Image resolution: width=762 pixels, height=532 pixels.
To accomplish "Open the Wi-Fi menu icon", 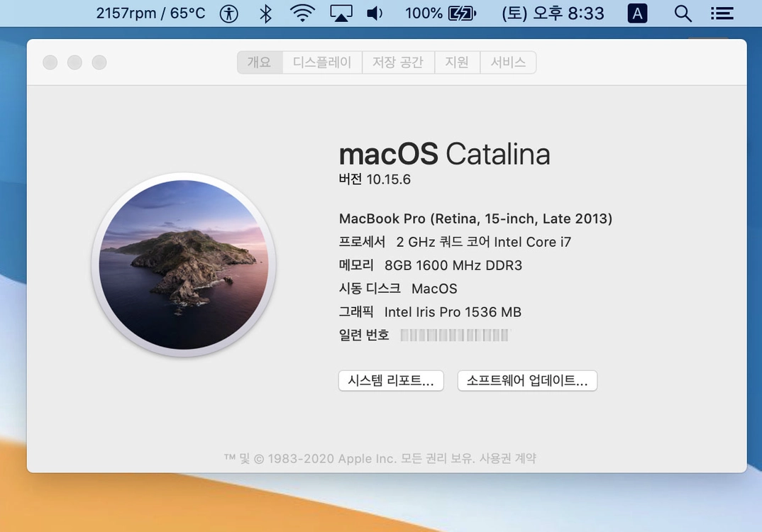I will point(302,13).
